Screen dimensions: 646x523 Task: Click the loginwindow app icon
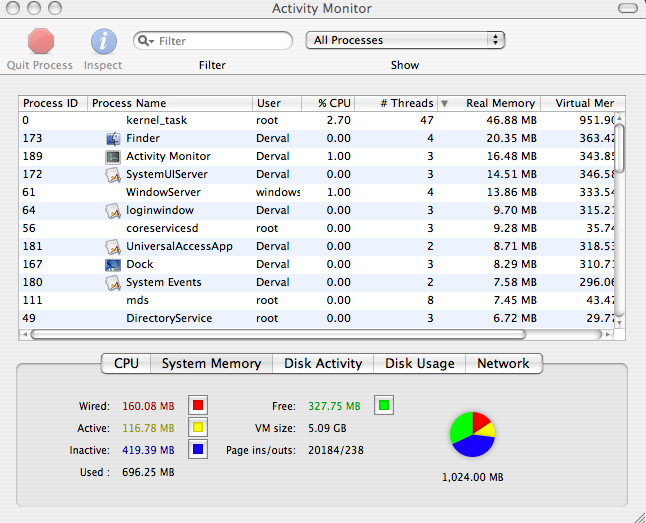(113, 211)
